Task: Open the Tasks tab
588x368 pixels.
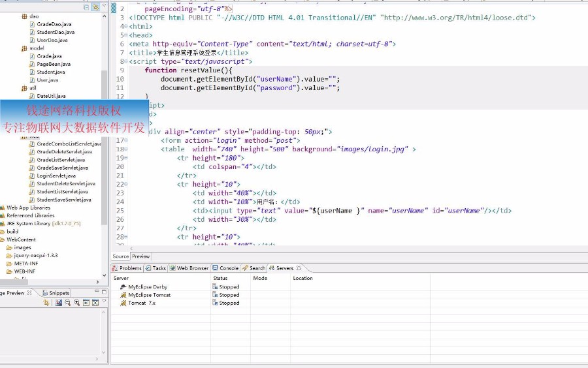Action: click(x=155, y=268)
